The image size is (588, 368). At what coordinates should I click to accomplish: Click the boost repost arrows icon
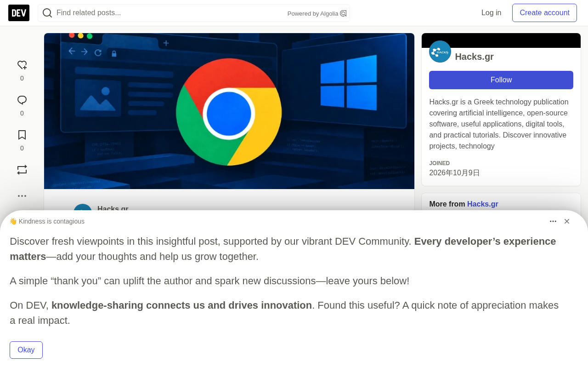click(x=22, y=170)
